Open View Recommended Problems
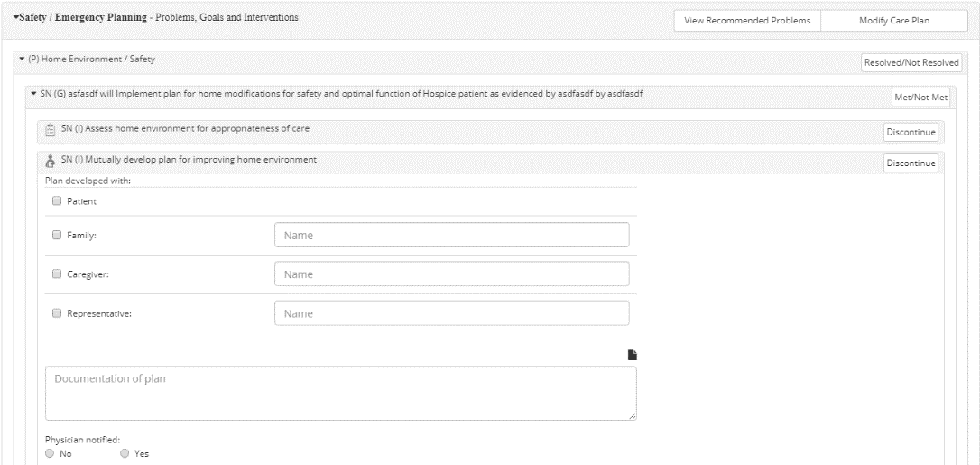This screenshot has height=465, width=980. click(x=747, y=21)
